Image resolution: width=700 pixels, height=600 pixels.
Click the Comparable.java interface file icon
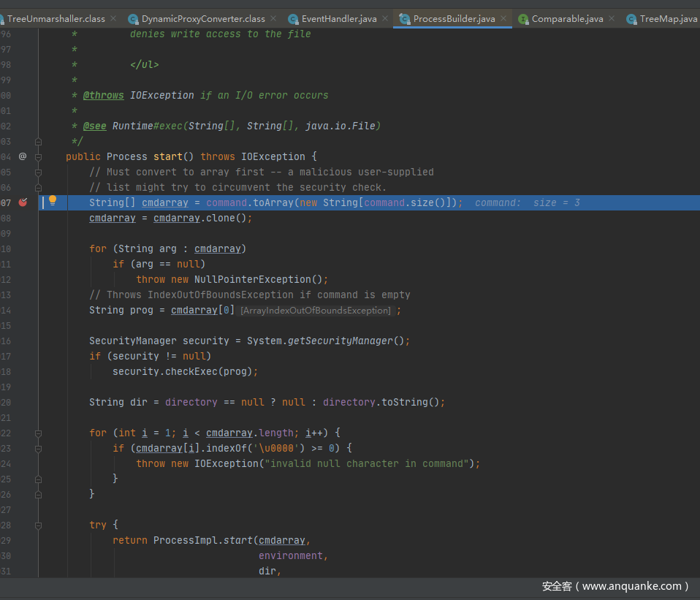(x=523, y=19)
